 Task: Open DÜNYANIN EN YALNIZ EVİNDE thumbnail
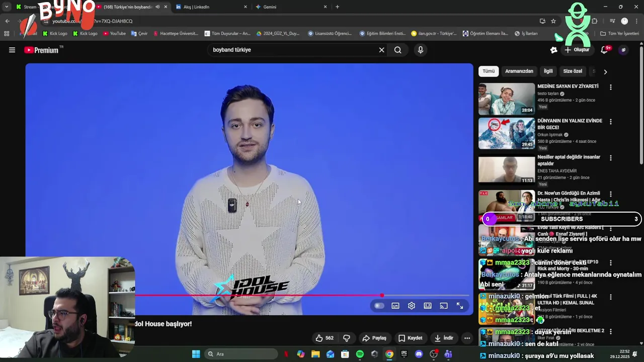coord(507,133)
